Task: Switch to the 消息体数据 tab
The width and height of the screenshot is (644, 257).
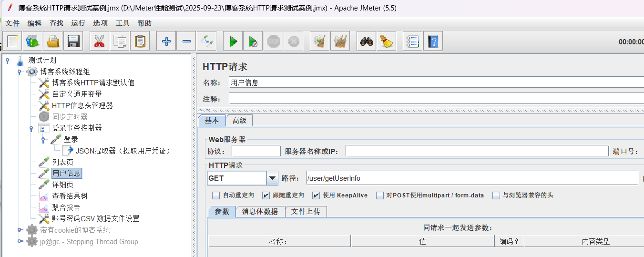Action: [x=260, y=212]
